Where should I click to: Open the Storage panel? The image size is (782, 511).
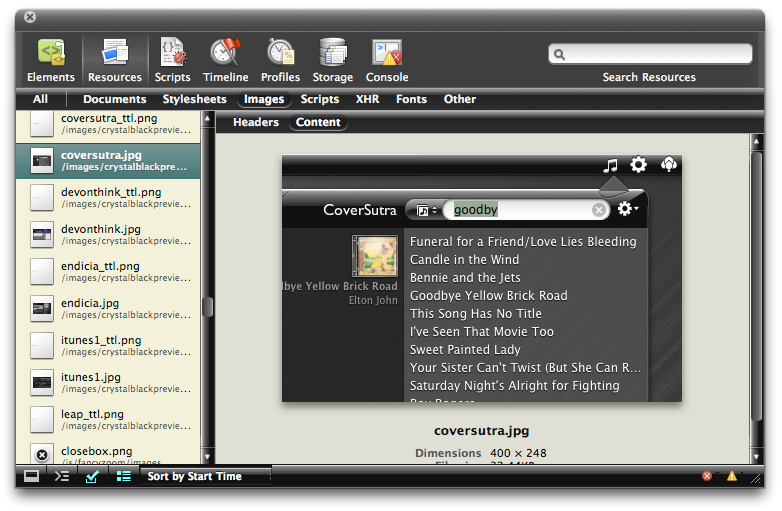[x=333, y=60]
